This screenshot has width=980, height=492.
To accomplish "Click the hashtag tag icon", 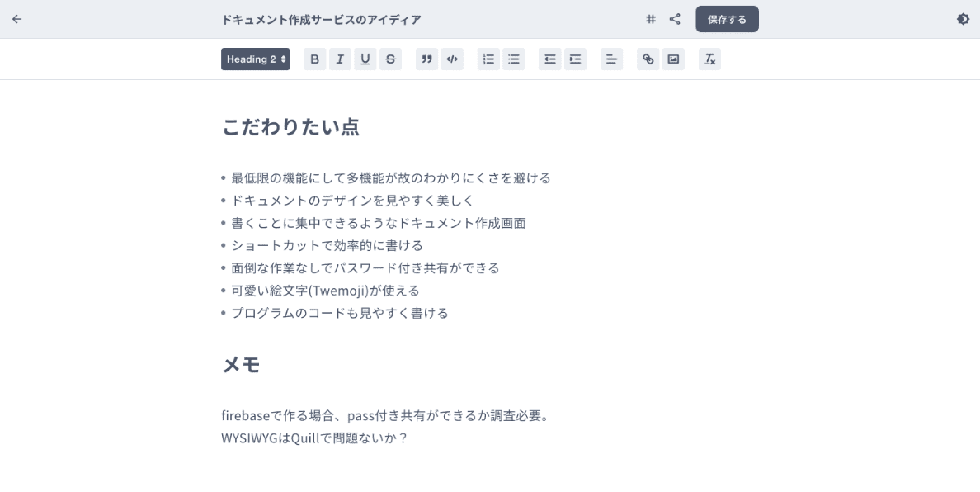I will (x=651, y=19).
